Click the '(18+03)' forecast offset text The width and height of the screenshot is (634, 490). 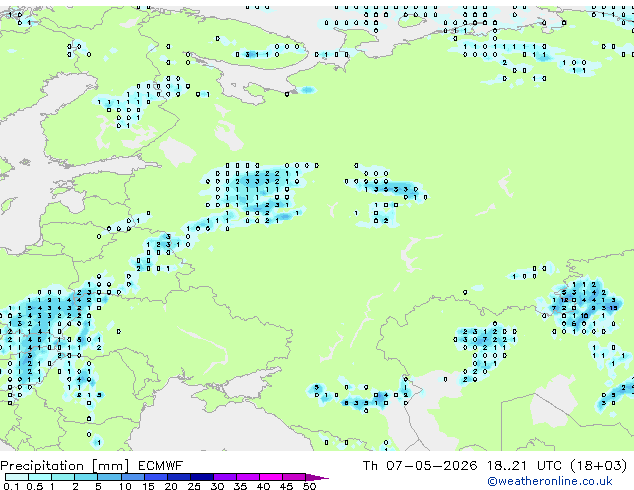point(599,466)
